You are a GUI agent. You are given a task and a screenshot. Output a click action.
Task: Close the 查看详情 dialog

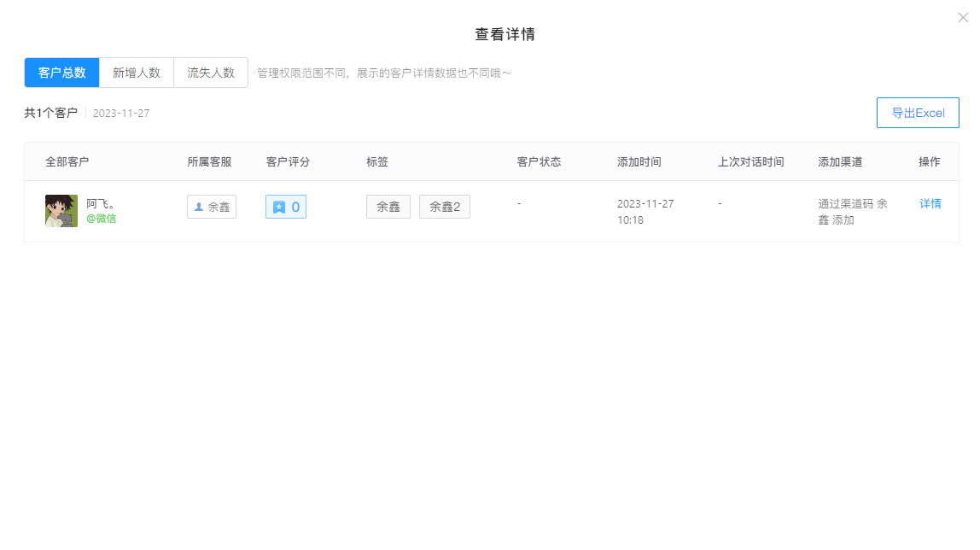[963, 17]
